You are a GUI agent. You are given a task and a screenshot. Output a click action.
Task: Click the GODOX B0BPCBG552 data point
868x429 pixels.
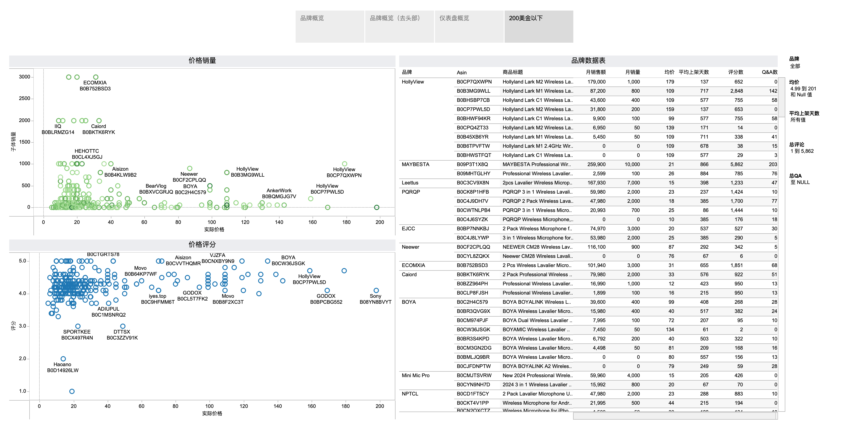tap(327, 290)
